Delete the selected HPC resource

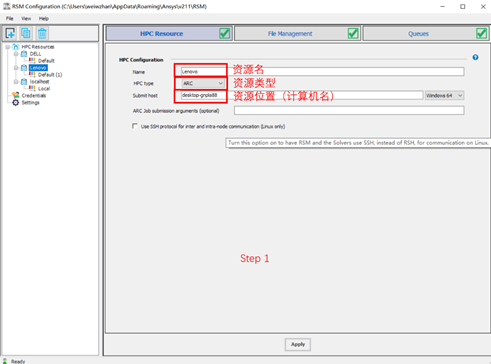coord(42,33)
